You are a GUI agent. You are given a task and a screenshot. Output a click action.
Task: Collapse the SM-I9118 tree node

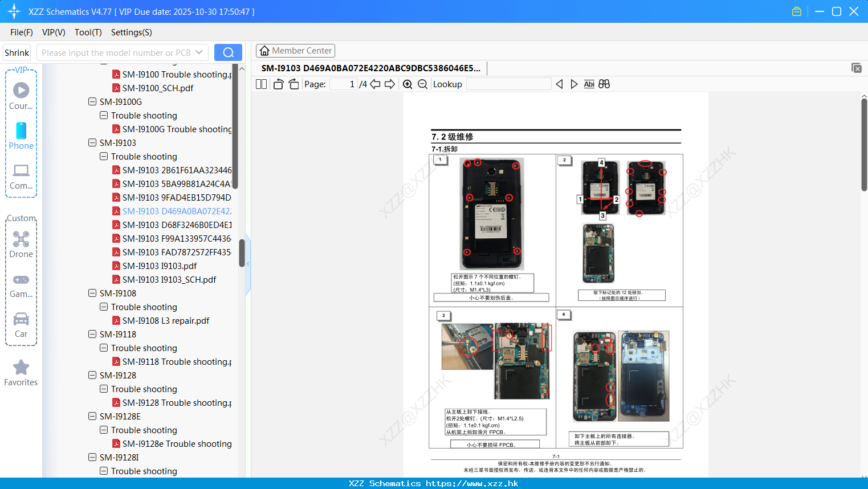[92, 334]
